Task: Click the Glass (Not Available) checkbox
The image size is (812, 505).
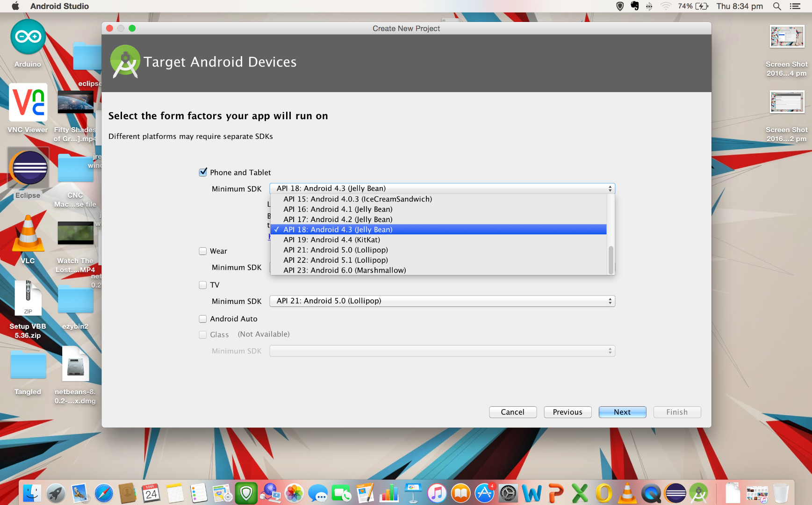Action: click(203, 334)
